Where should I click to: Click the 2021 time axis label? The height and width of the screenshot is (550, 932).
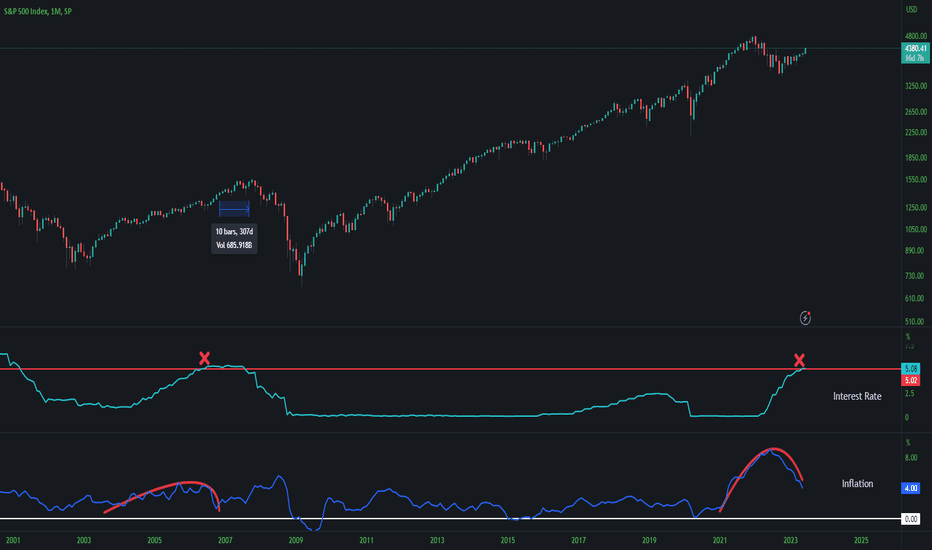720,540
